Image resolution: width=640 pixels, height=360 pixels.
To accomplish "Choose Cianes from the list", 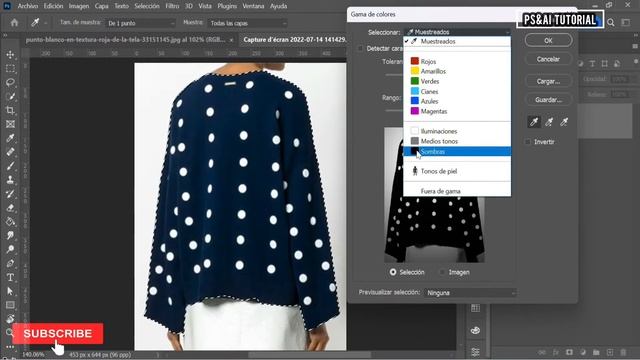I will (457, 91).
